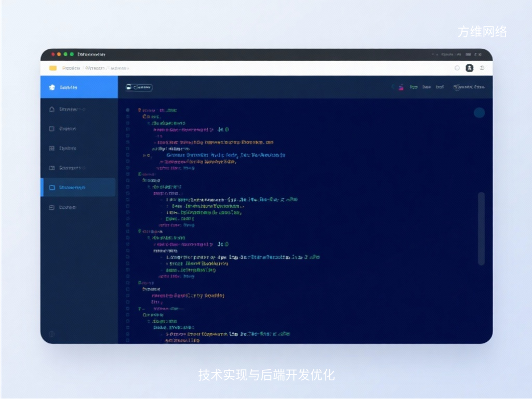Click the circular icon at the sidebar bottom
The width and height of the screenshot is (532, 399).
(51, 334)
